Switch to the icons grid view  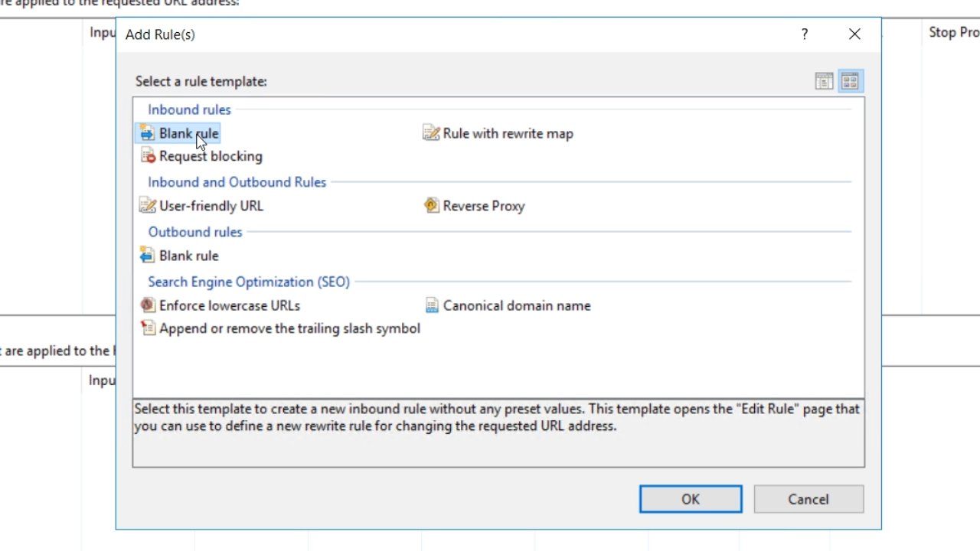tap(850, 82)
